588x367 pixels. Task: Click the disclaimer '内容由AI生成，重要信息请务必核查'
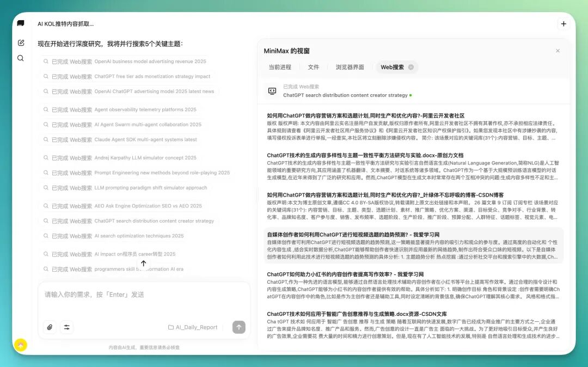coord(144,347)
